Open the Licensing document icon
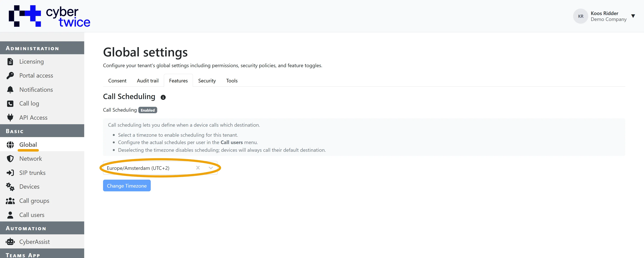This screenshot has width=644, height=258. [10, 62]
